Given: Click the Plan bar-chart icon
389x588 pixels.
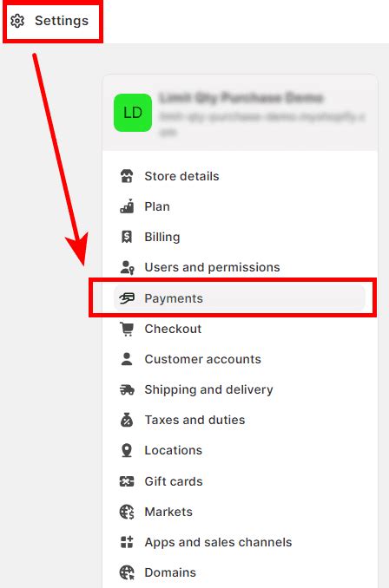Looking at the screenshot, I should tap(127, 206).
